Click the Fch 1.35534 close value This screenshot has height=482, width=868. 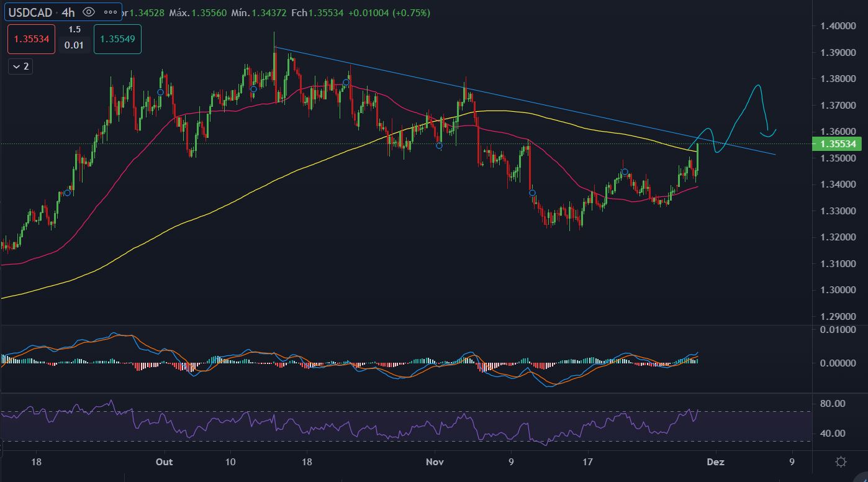pyautogui.click(x=317, y=12)
